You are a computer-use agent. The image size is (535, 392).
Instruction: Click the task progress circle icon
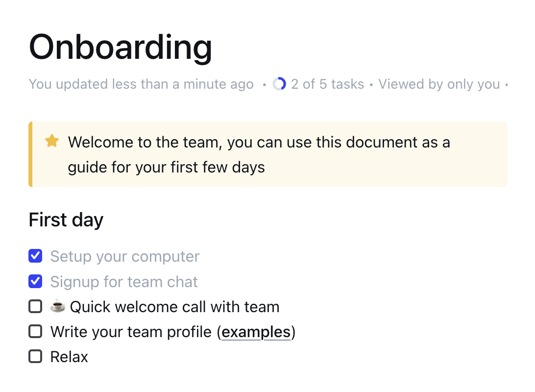(x=279, y=84)
